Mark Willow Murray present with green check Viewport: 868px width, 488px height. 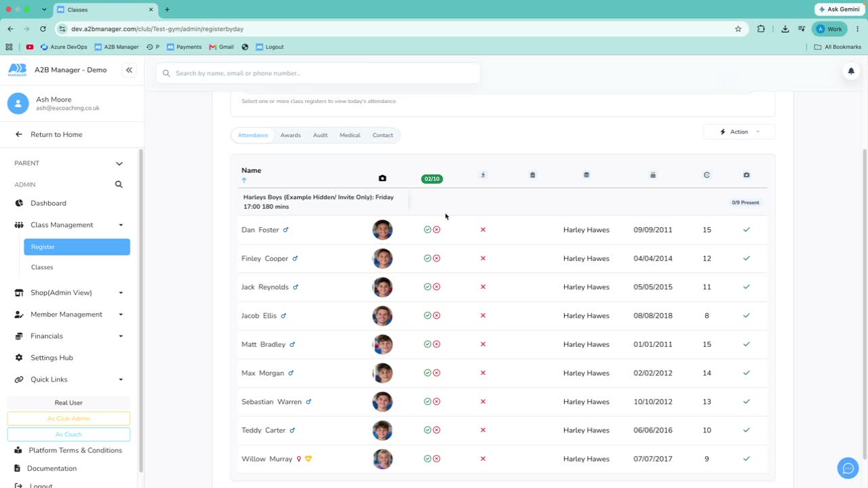click(427, 459)
